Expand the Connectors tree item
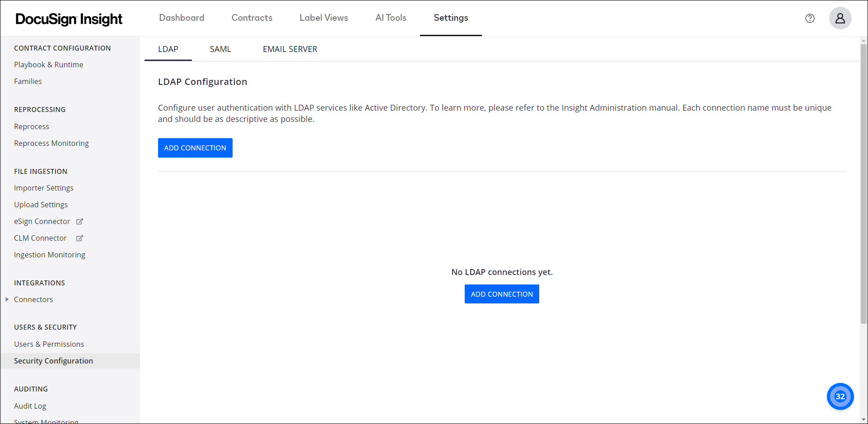This screenshot has height=424, width=868. coord(7,299)
